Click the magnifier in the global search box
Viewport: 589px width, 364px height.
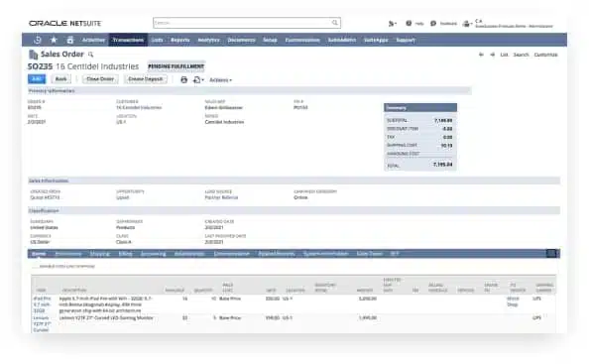pos(335,23)
